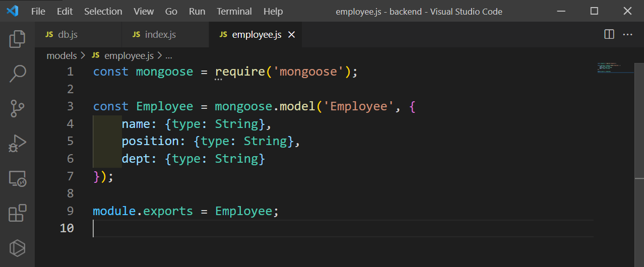The image size is (644, 267).
Task: Switch to the index.js tab
Action: (165, 35)
